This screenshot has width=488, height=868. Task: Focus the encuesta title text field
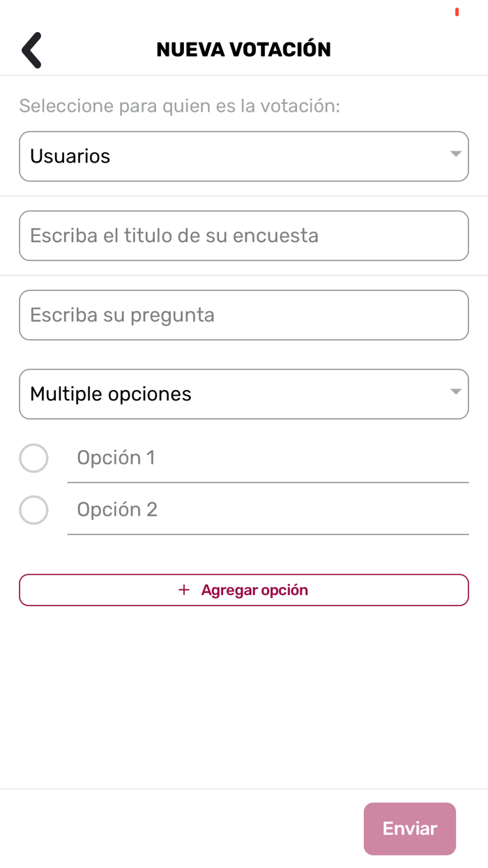[243, 235]
